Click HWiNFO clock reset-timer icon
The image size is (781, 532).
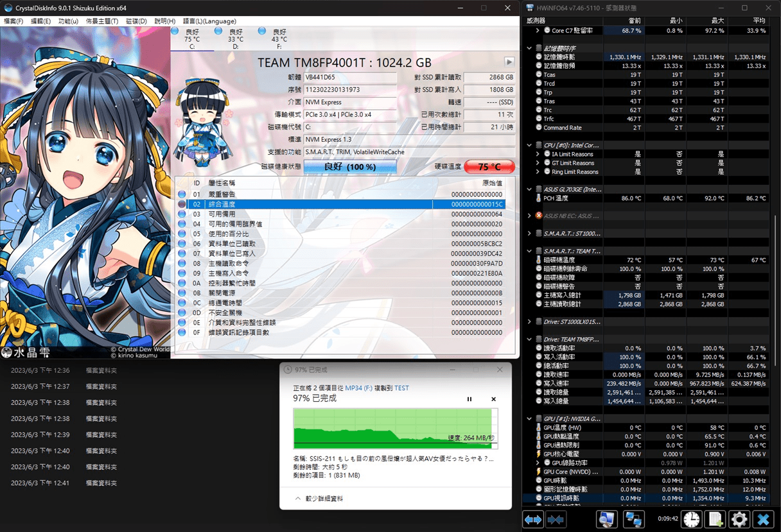(x=692, y=519)
